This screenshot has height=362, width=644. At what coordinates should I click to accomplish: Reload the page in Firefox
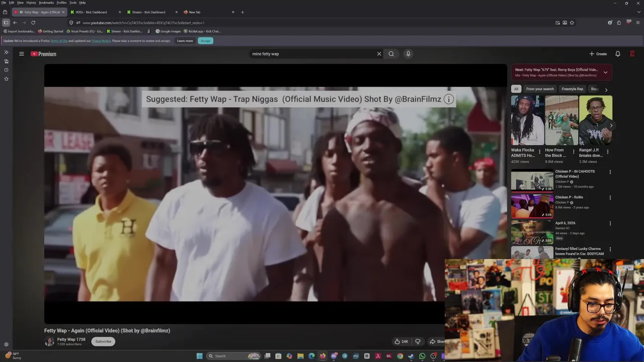pyautogui.click(x=33, y=23)
